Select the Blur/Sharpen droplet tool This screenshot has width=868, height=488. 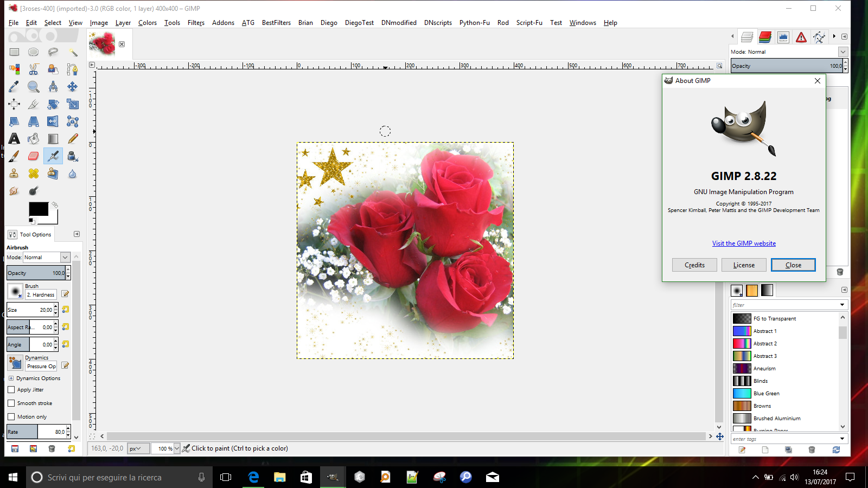73,174
